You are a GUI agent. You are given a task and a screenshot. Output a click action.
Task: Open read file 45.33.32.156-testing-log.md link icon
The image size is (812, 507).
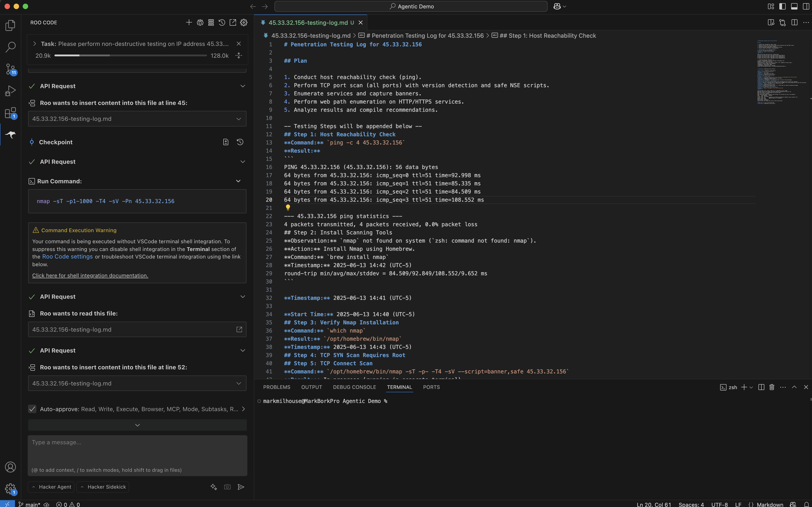(239, 329)
